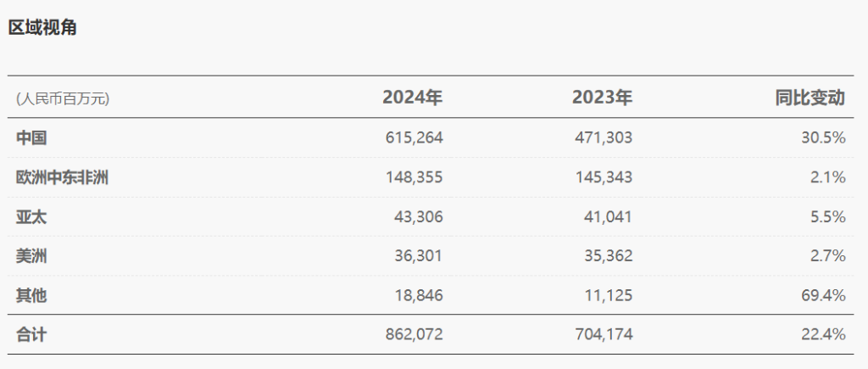The height and width of the screenshot is (369, 868).
Task: Click the 美洲 row label
Action: tap(31, 256)
